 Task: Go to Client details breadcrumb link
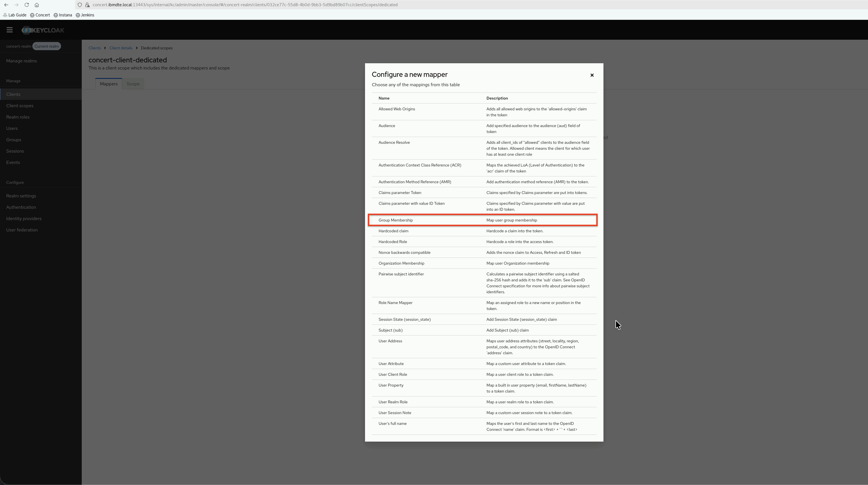point(121,48)
